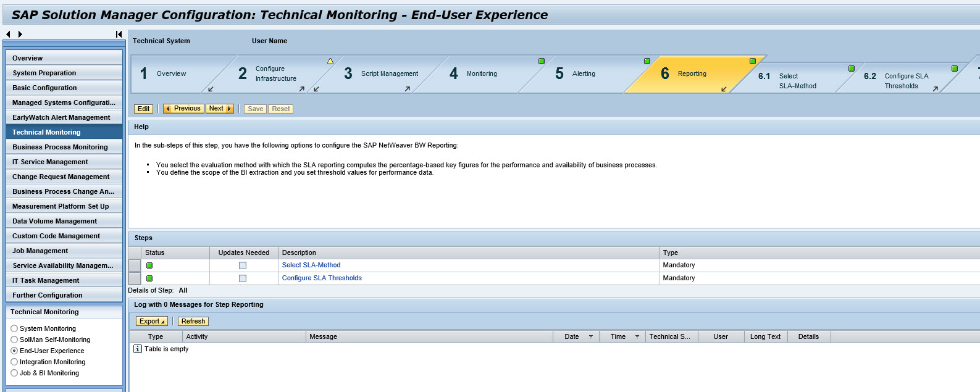Viewport: 980px width, 392px height.
Task: Click the Refresh button in the log
Action: pyautogui.click(x=193, y=321)
